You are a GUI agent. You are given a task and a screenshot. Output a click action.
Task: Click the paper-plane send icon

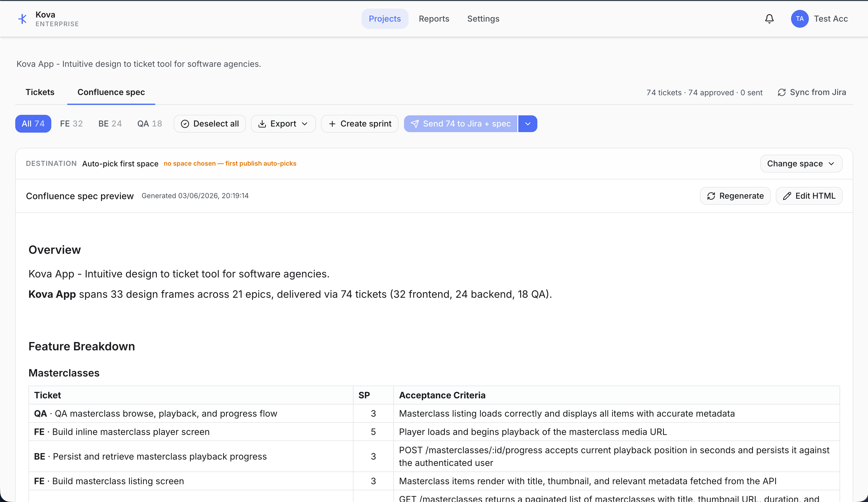[x=415, y=124]
